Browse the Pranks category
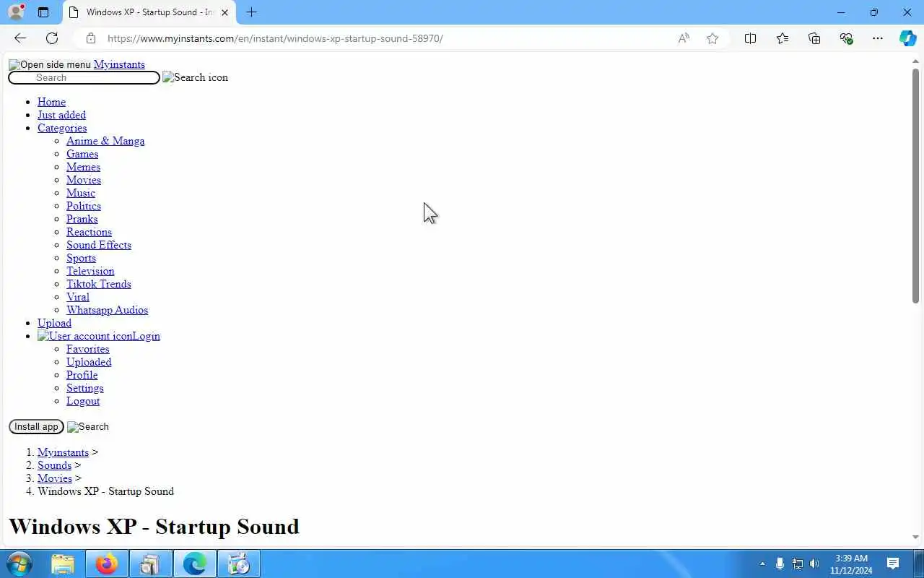The height and width of the screenshot is (578, 924). click(x=82, y=219)
